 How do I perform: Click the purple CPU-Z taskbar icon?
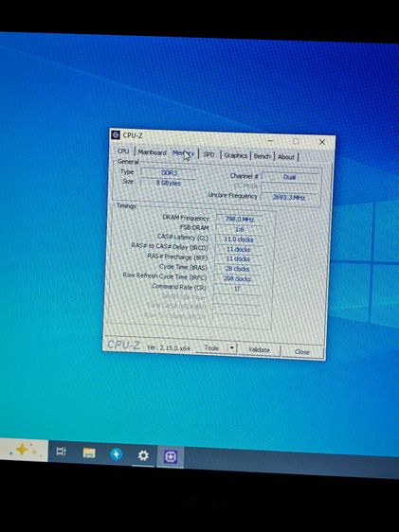171,456
